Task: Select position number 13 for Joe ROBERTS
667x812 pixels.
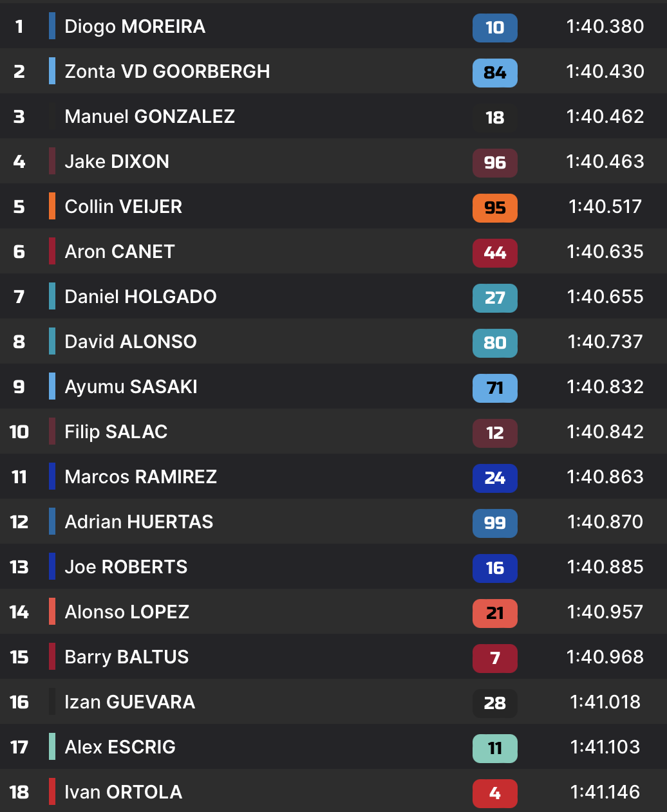Action: pyautogui.click(x=19, y=567)
